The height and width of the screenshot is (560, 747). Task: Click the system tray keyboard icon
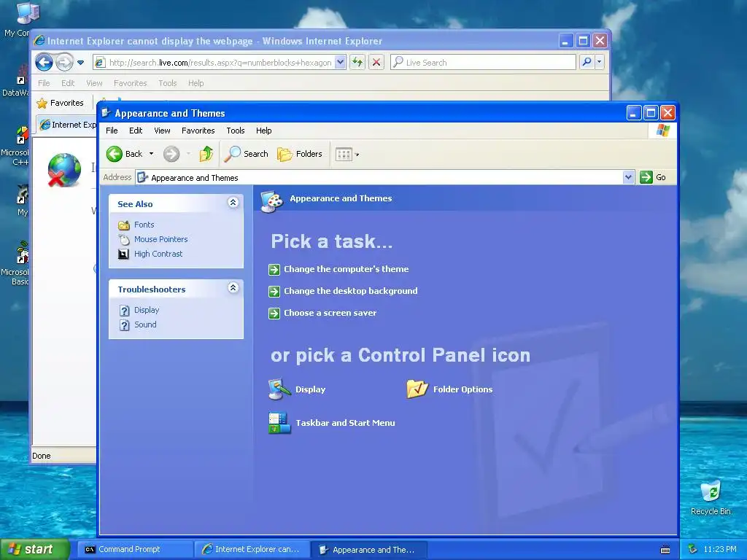[x=665, y=550]
